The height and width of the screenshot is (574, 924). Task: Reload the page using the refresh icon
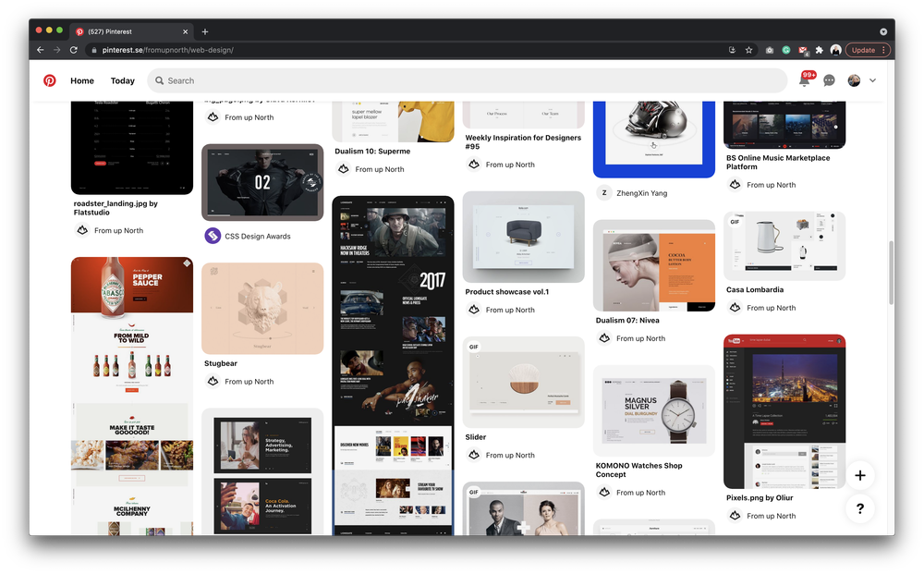coord(74,50)
